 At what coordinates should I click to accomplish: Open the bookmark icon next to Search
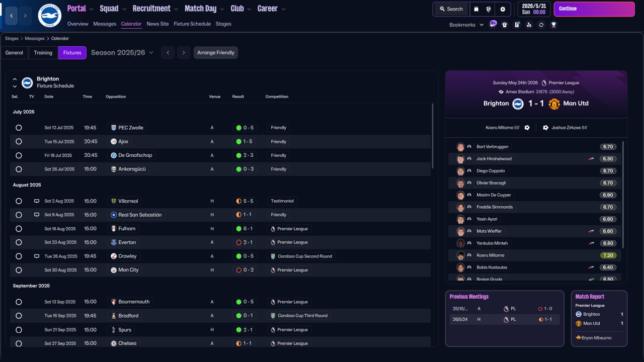click(476, 9)
